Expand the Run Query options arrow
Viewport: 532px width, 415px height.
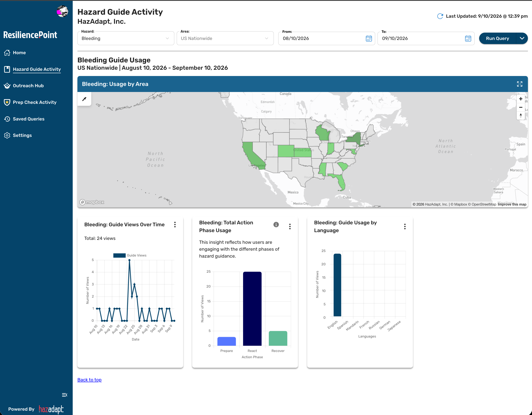(x=522, y=38)
